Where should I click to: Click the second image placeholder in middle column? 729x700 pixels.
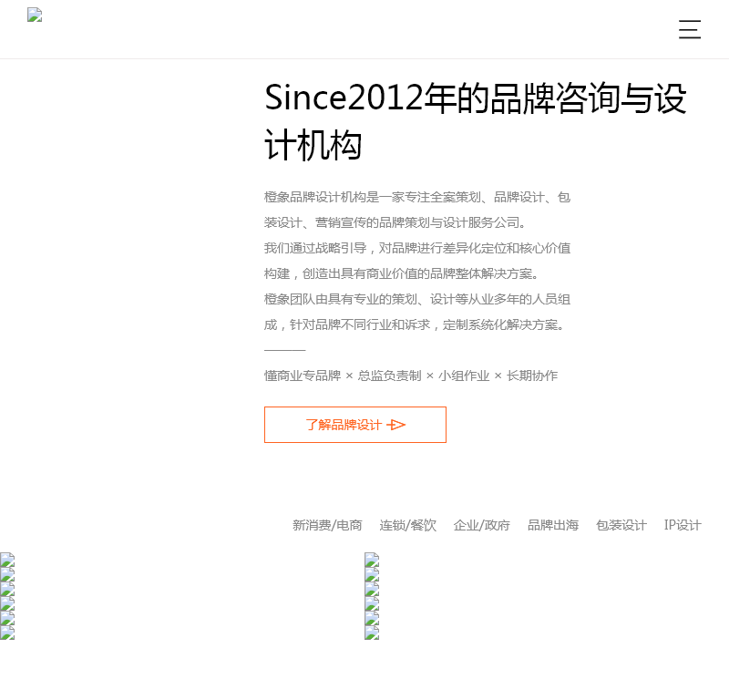[371, 572]
